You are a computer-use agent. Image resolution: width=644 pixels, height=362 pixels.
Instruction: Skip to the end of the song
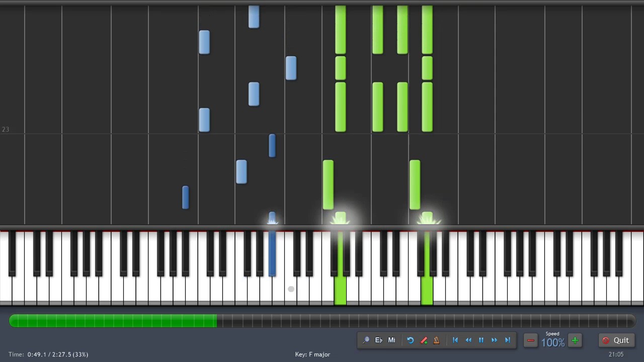[x=508, y=340]
